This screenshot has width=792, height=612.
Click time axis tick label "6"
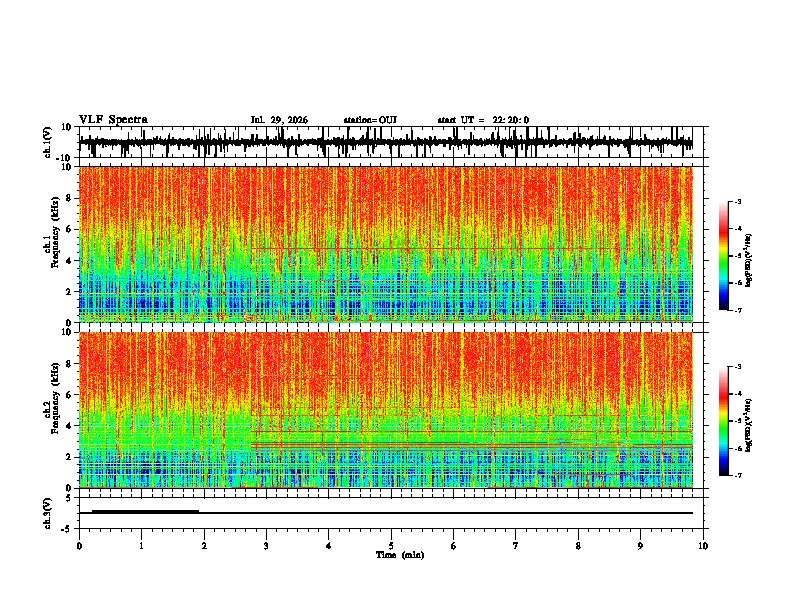click(x=454, y=546)
